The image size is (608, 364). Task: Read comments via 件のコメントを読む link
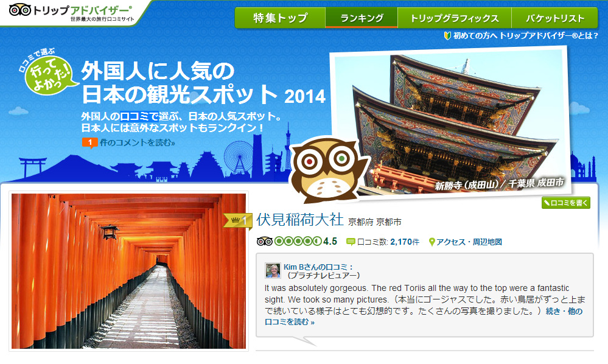(137, 143)
